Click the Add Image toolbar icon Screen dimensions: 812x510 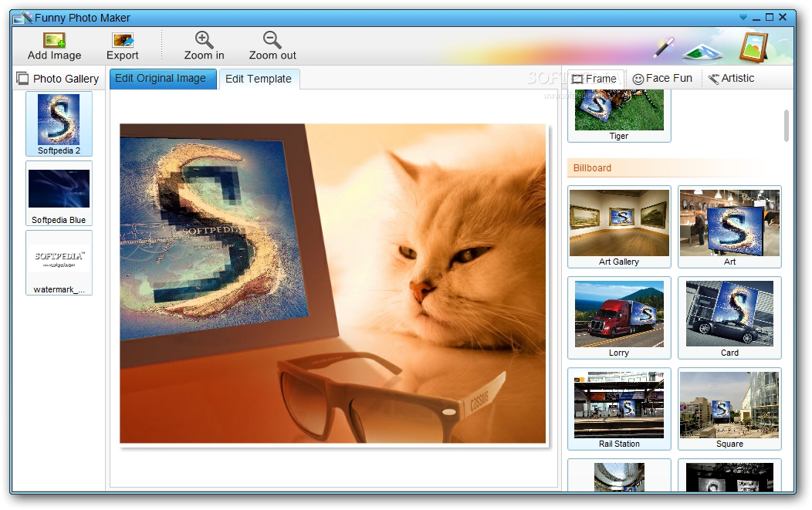[x=54, y=40]
